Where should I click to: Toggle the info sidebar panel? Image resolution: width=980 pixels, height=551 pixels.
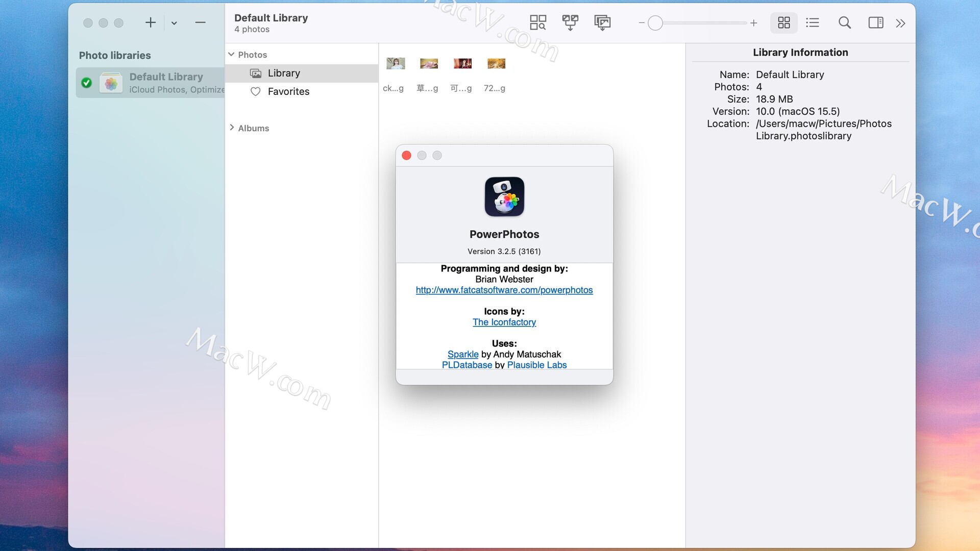point(875,22)
